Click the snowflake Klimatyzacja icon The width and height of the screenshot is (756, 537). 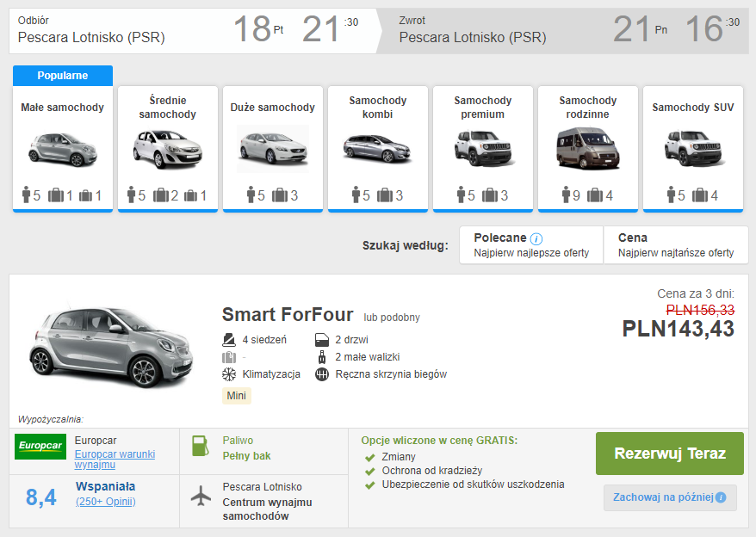tap(228, 374)
